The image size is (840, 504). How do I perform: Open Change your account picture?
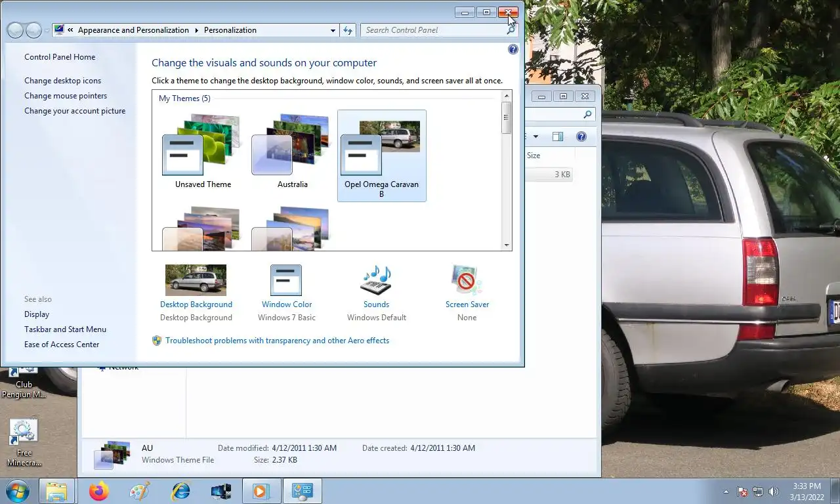75,111
